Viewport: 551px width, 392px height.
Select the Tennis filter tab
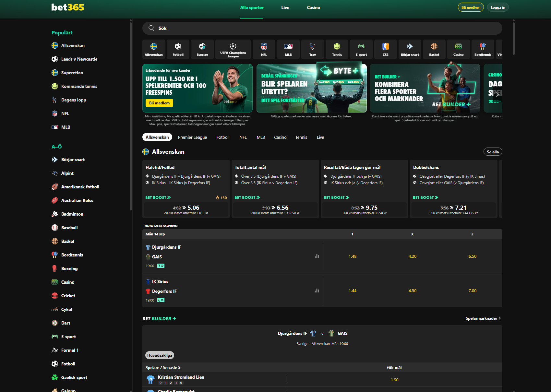pyautogui.click(x=301, y=137)
